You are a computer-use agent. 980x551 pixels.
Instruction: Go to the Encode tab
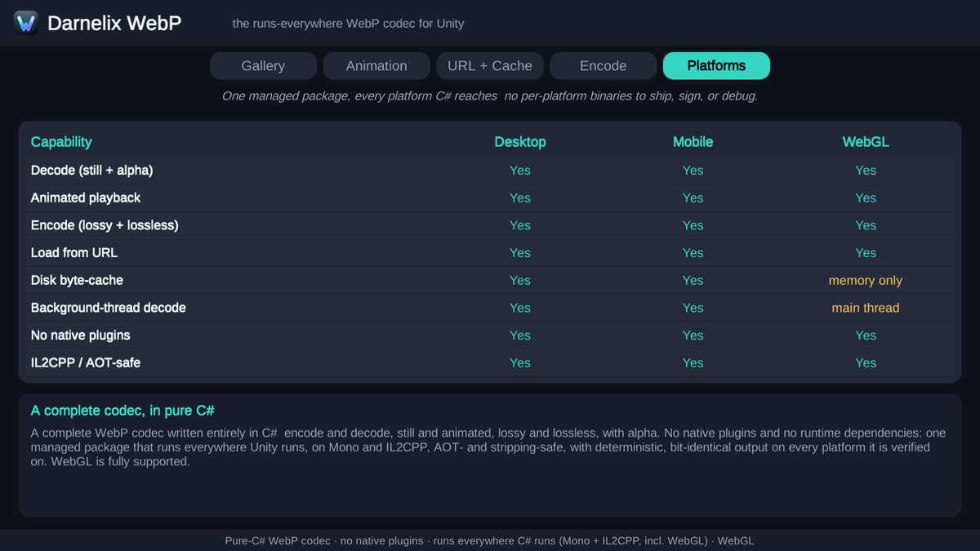pos(603,66)
